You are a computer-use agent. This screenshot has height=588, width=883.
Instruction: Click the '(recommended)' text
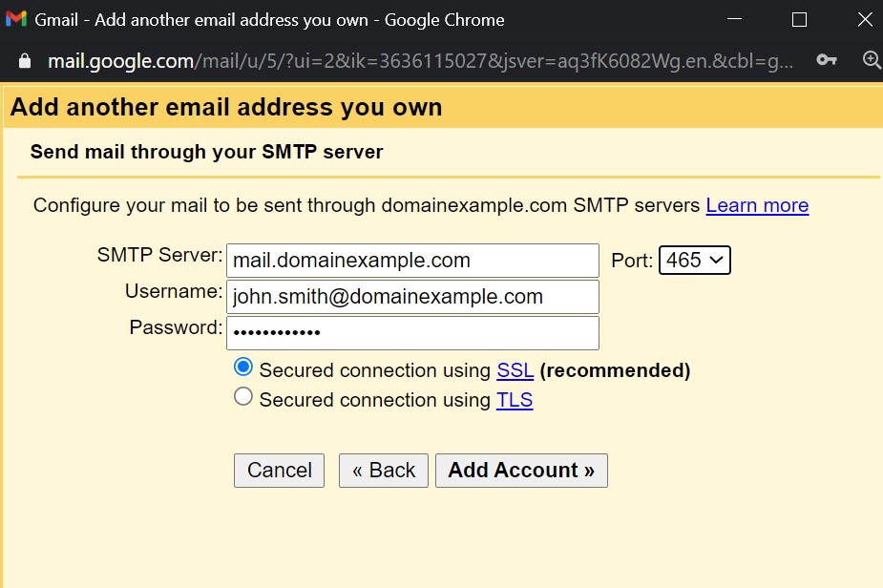(x=615, y=370)
